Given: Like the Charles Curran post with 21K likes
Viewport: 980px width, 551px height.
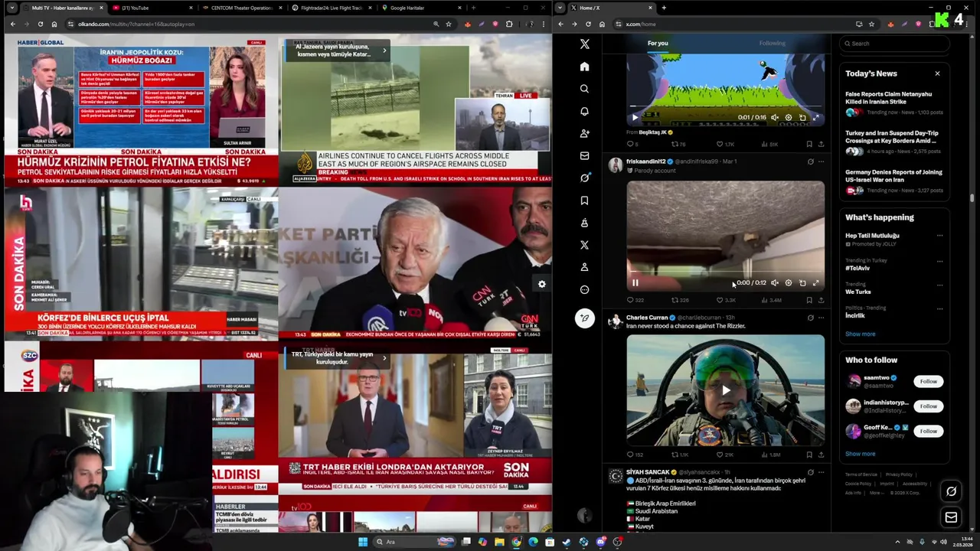Looking at the screenshot, I should click(724, 455).
